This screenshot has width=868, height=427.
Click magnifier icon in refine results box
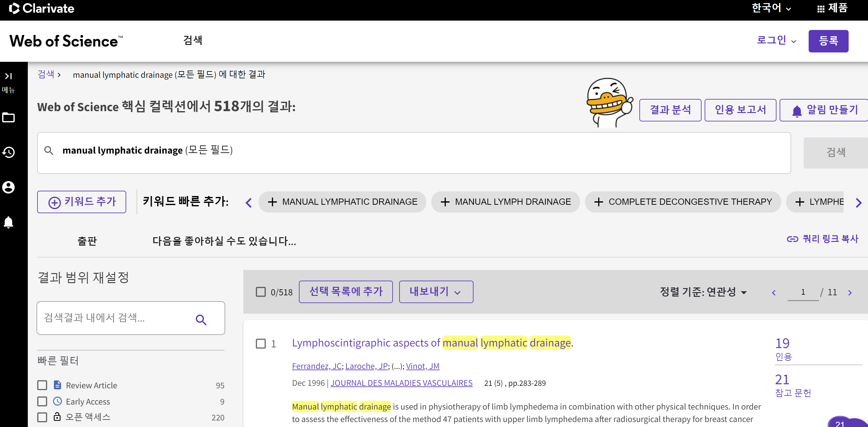point(201,319)
